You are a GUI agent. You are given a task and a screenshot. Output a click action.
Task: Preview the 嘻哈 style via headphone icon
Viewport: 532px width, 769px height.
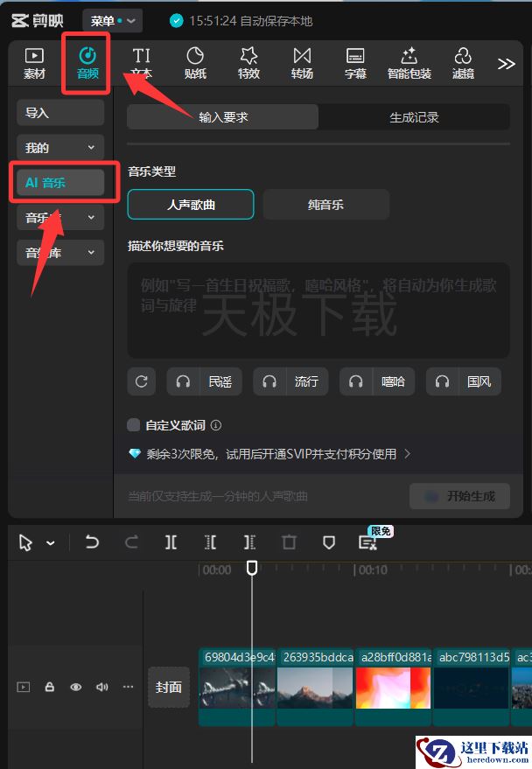[356, 381]
